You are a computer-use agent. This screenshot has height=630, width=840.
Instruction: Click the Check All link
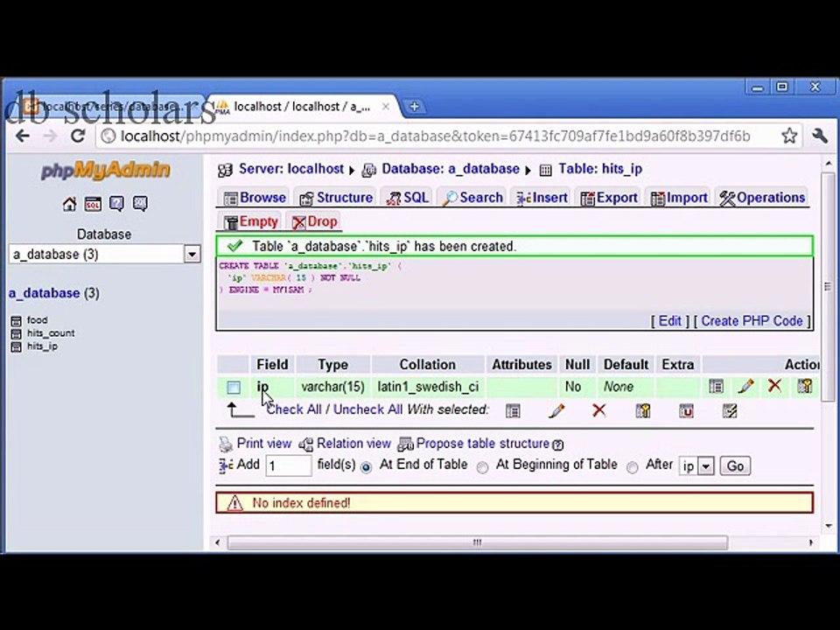(294, 409)
